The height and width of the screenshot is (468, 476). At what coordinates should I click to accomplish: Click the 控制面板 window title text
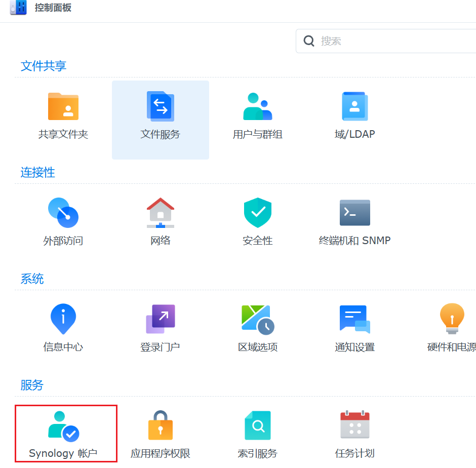click(53, 8)
